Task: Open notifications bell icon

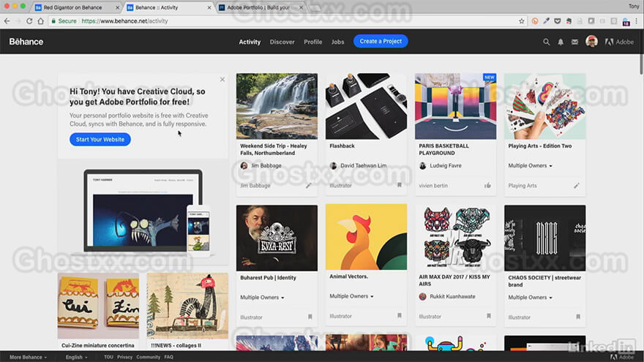Action: tap(561, 42)
